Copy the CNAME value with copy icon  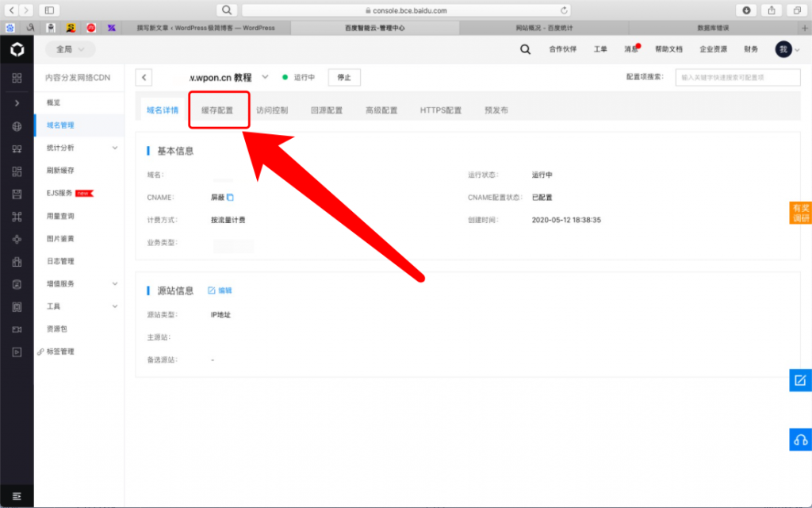(231, 197)
